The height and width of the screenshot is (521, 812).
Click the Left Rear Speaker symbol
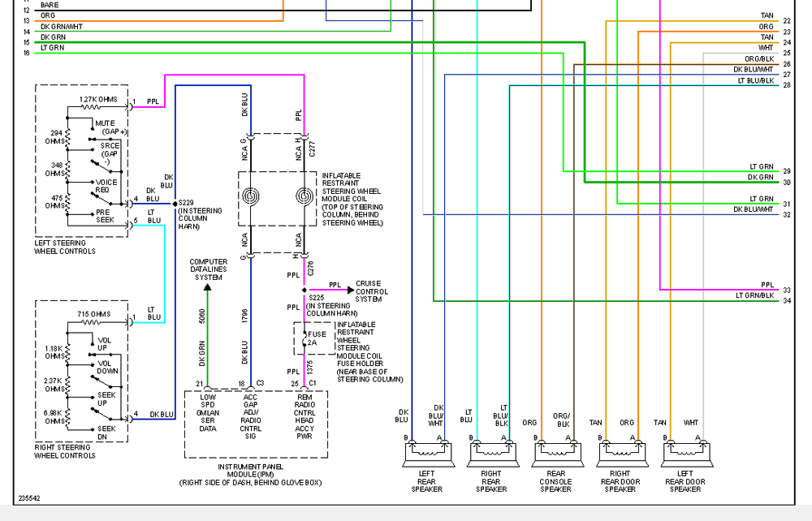[x=428, y=453]
